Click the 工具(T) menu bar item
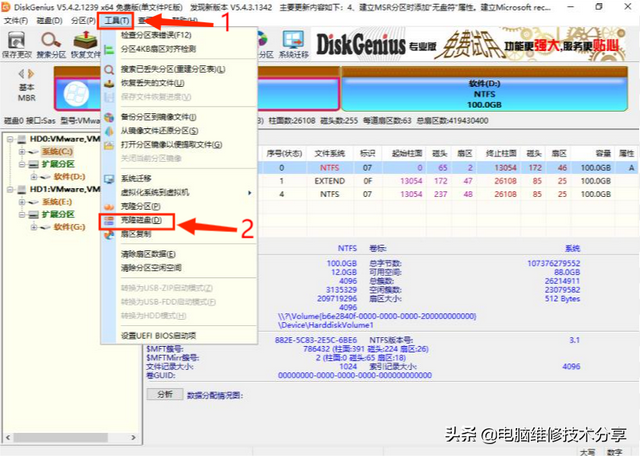The width and height of the screenshot is (640, 456). 117,20
